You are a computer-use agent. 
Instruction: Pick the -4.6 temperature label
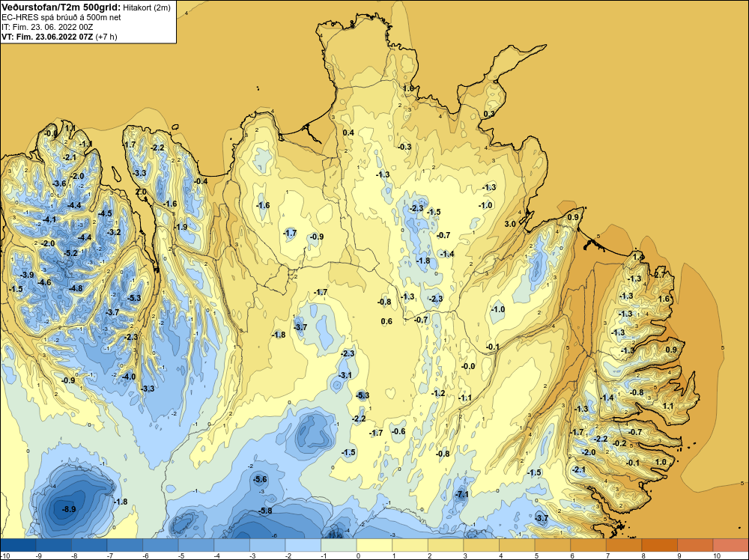(x=44, y=283)
